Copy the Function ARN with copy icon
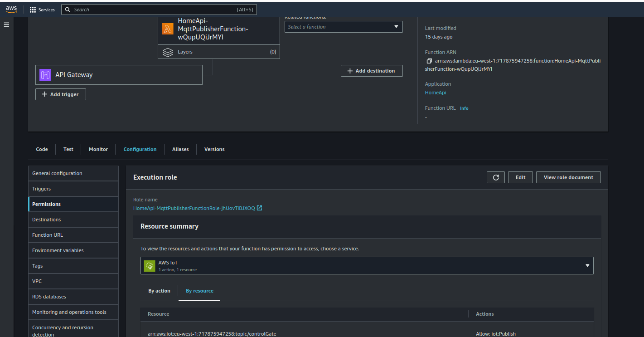Screen dimensions: 644x337 (x=429, y=61)
